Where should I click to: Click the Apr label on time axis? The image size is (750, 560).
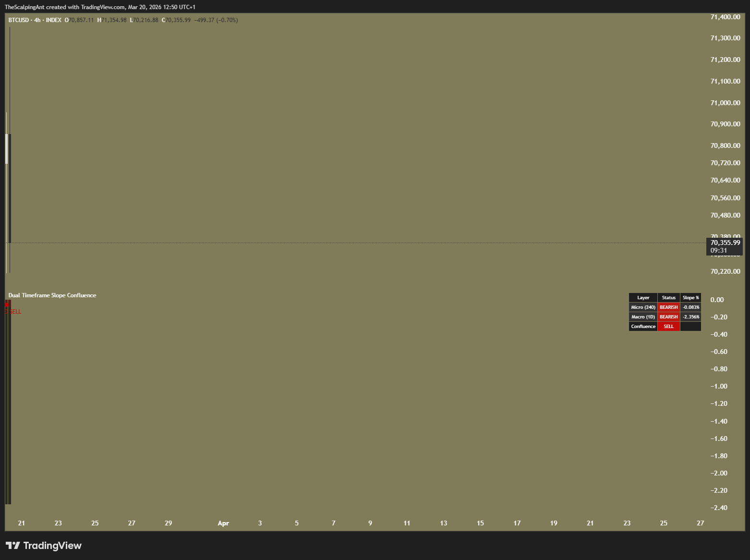(x=223, y=523)
